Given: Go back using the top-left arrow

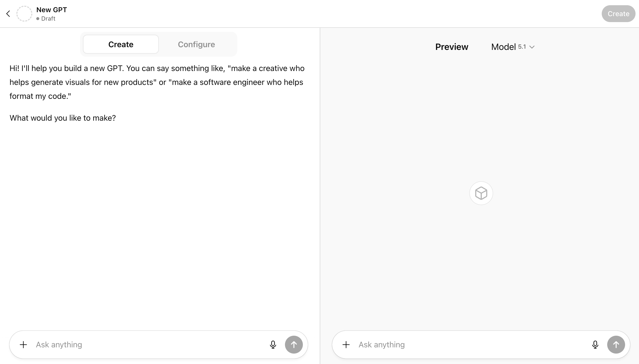Looking at the screenshot, I should pyautogui.click(x=8, y=14).
